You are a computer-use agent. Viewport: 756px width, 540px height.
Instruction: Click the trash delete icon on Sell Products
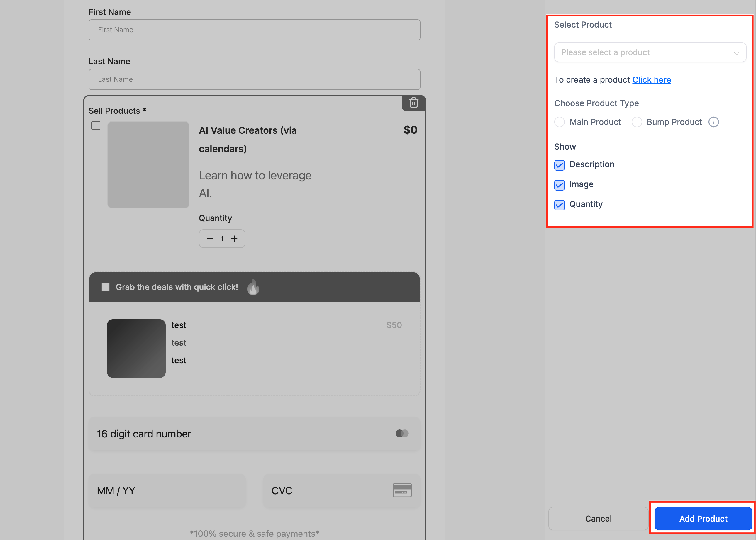coord(413,103)
